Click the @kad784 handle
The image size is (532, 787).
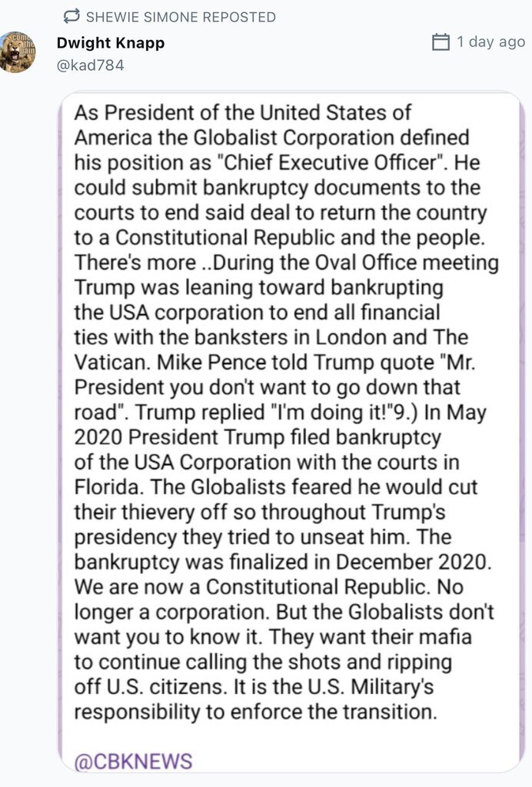tap(90, 65)
